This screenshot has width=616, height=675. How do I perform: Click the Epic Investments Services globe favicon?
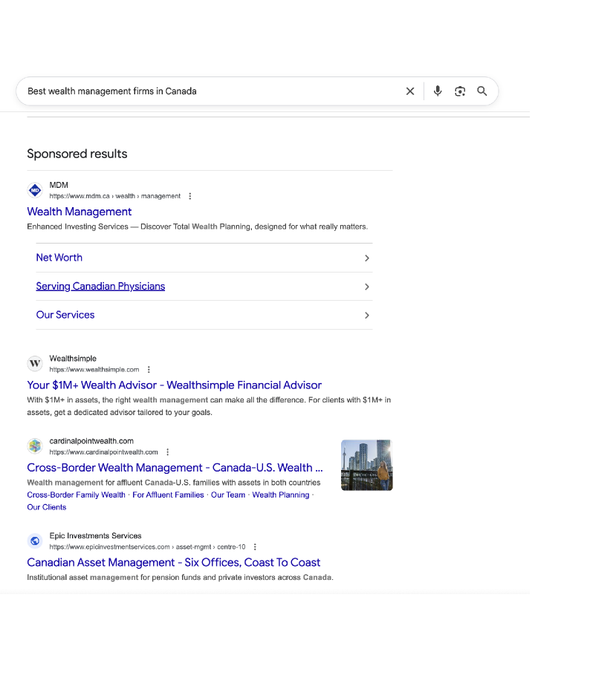(x=35, y=541)
